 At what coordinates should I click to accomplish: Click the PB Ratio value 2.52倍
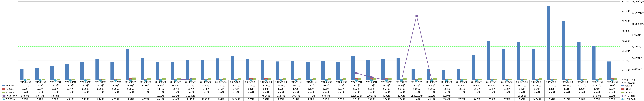pos(612,93)
